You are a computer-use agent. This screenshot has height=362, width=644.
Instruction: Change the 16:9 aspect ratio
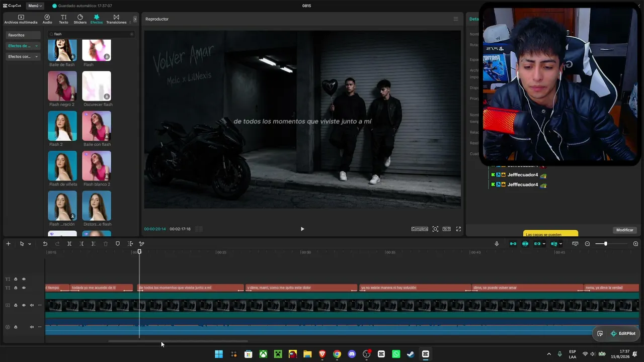pos(447,229)
